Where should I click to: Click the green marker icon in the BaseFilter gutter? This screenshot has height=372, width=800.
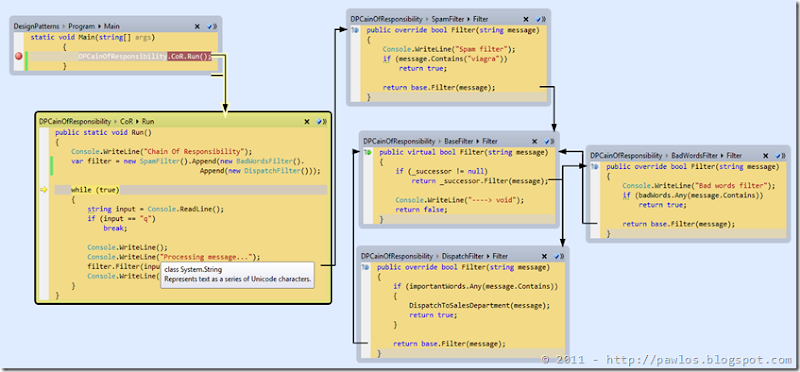[x=367, y=152]
